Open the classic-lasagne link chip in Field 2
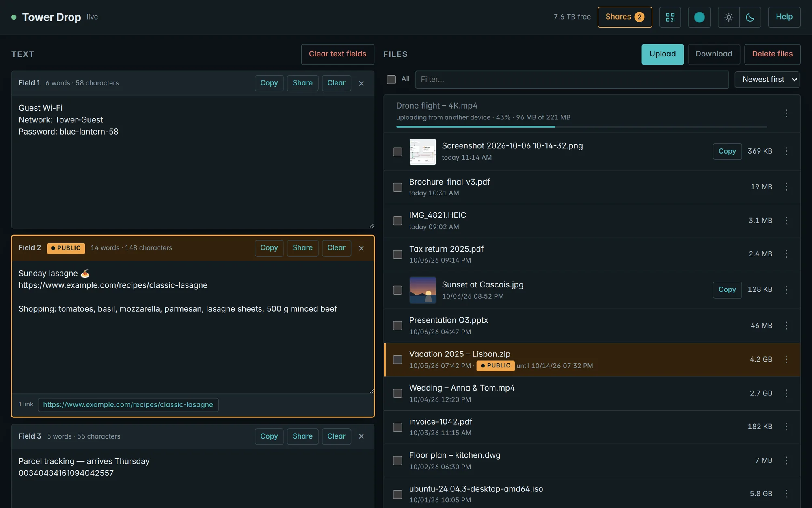812x508 pixels. (x=128, y=405)
